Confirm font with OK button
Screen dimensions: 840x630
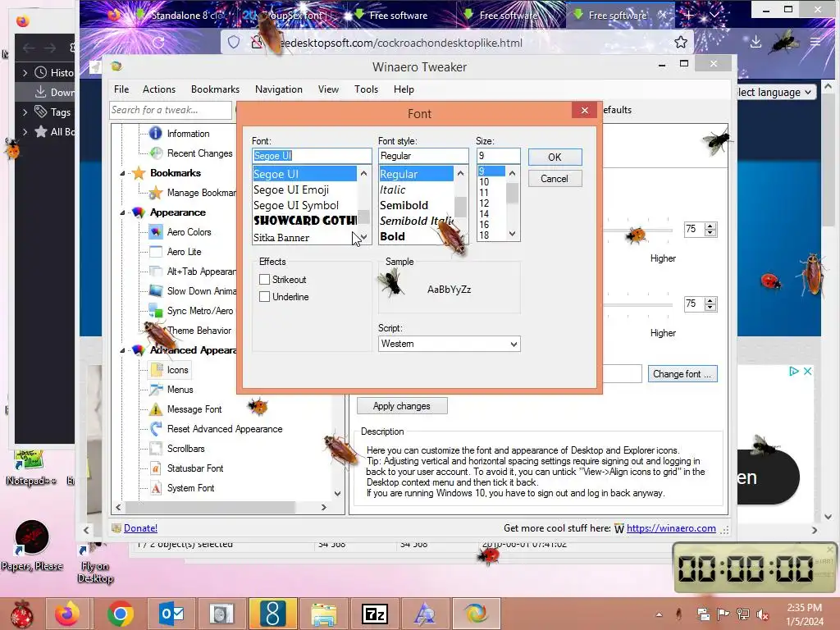(555, 157)
